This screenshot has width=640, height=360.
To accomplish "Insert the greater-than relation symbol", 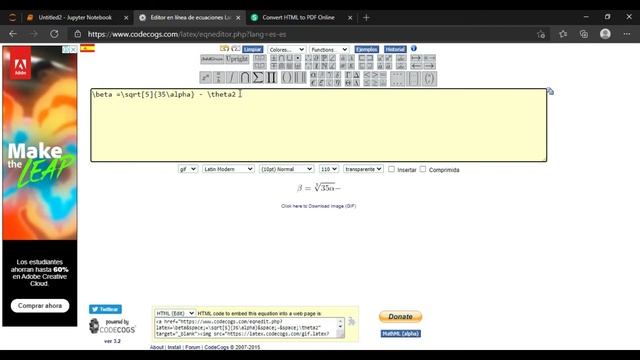I will tap(374, 75).
